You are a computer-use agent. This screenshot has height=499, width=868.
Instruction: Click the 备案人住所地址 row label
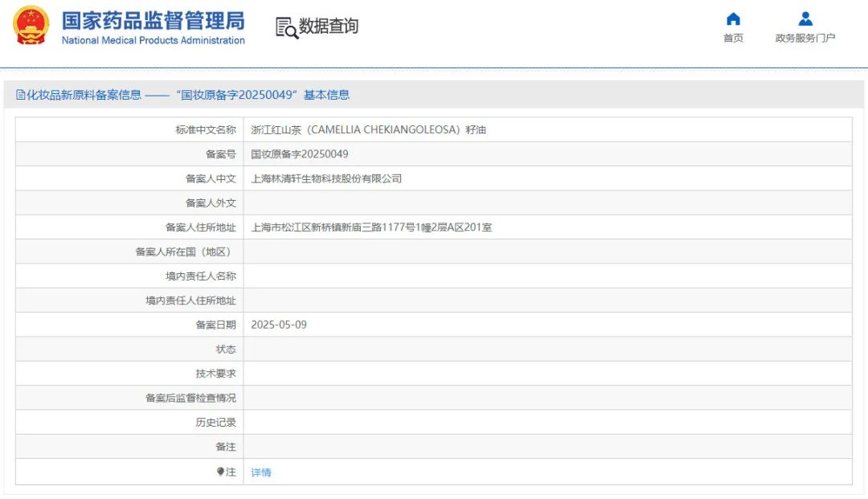pyautogui.click(x=200, y=227)
